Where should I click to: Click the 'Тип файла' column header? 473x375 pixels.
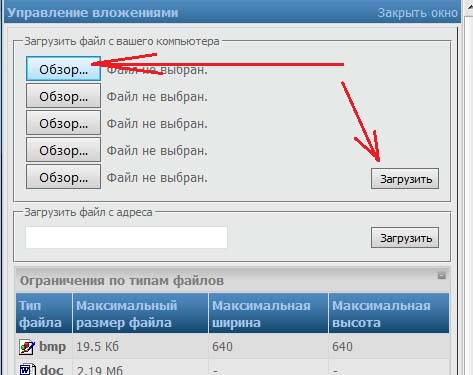tap(44, 314)
